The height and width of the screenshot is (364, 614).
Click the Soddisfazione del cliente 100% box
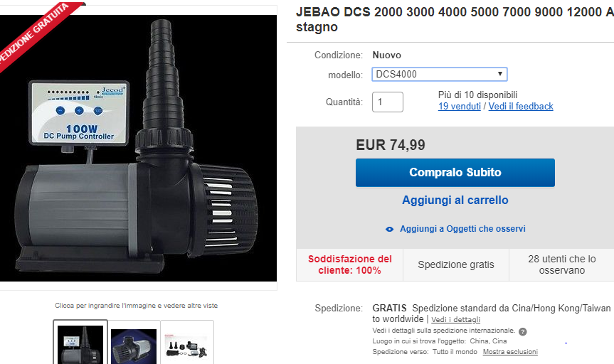point(349,264)
